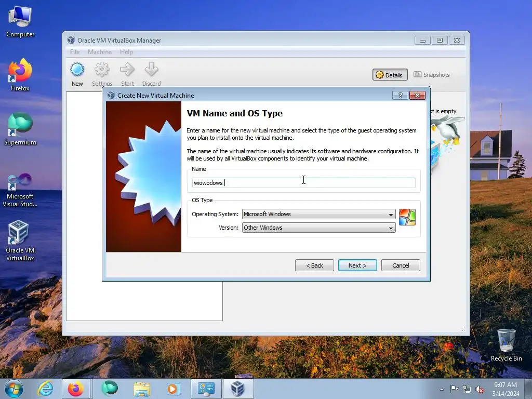532x399 pixels.
Task: Maximize the VirtualBox Manager window
Action: [440, 41]
